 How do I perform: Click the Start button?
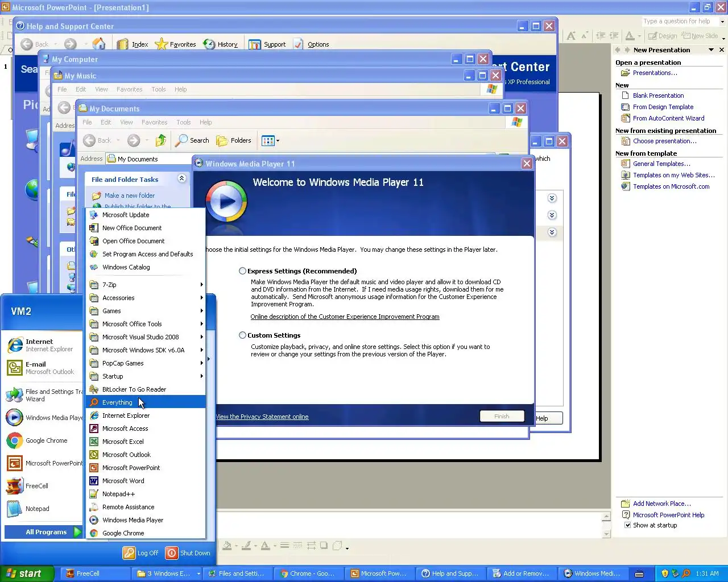coord(27,573)
